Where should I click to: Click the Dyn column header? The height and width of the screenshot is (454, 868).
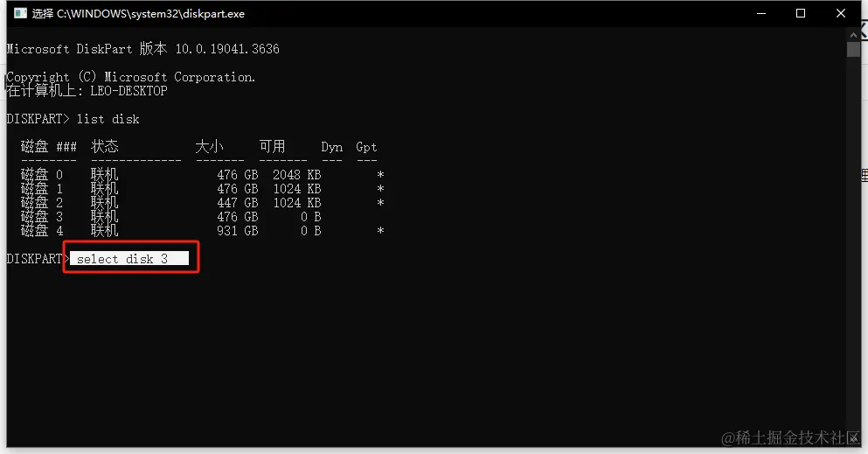(x=331, y=147)
